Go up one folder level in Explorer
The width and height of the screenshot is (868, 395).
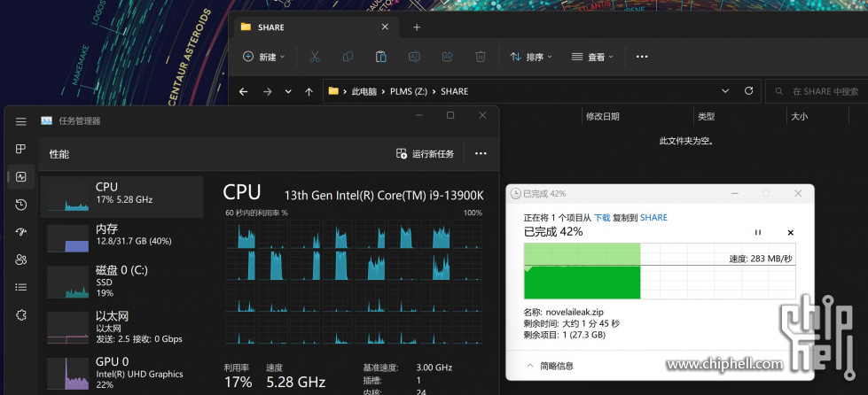pyautogui.click(x=309, y=91)
